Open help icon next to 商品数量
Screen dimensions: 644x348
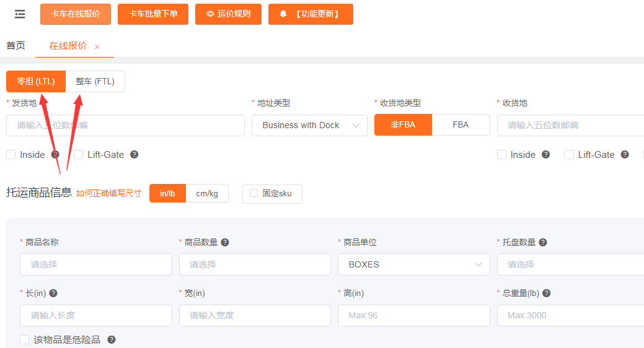pyautogui.click(x=225, y=243)
